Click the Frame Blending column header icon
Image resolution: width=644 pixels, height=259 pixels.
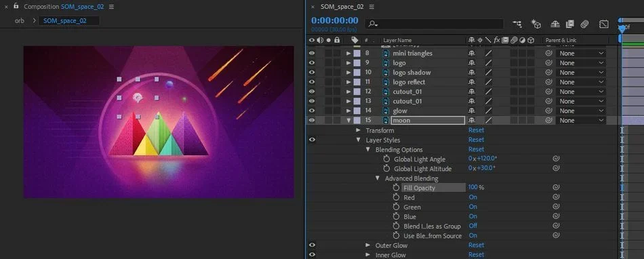click(505, 40)
